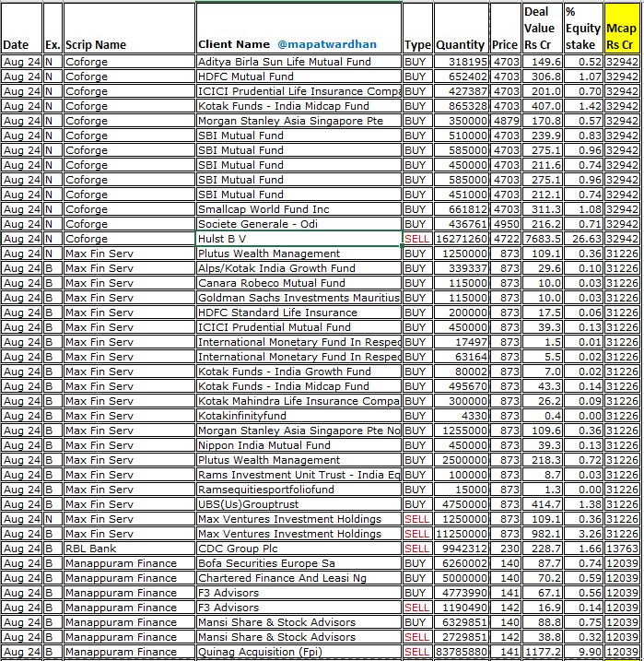Screen dimensions: 644x661
Task: Select Bofa Securities Europe Sa cell
Action: pos(299,563)
